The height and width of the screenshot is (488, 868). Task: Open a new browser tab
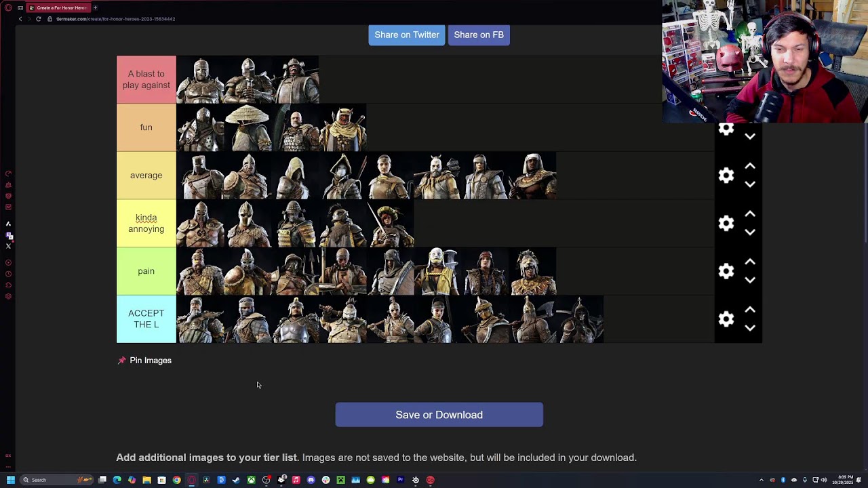(95, 7)
